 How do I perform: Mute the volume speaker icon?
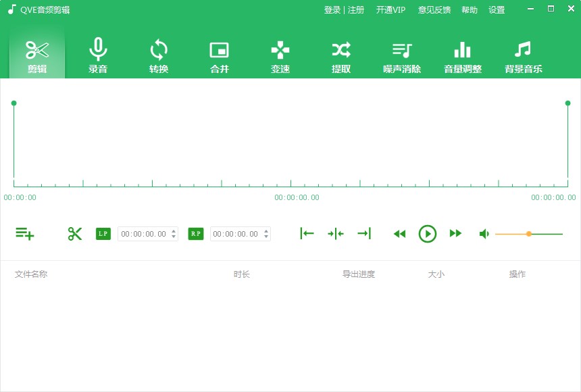[x=484, y=234]
